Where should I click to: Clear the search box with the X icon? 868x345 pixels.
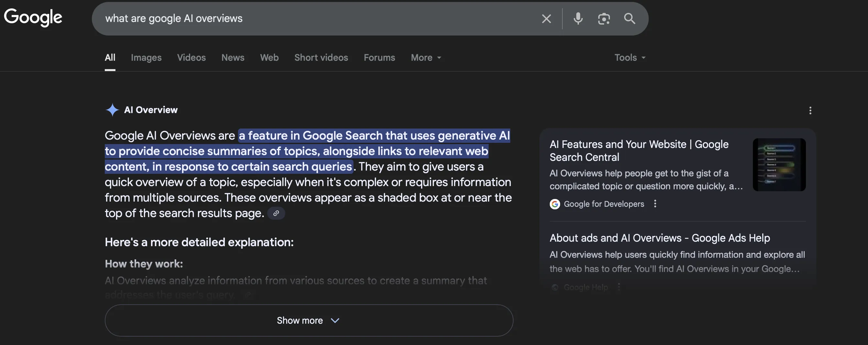tap(546, 19)
